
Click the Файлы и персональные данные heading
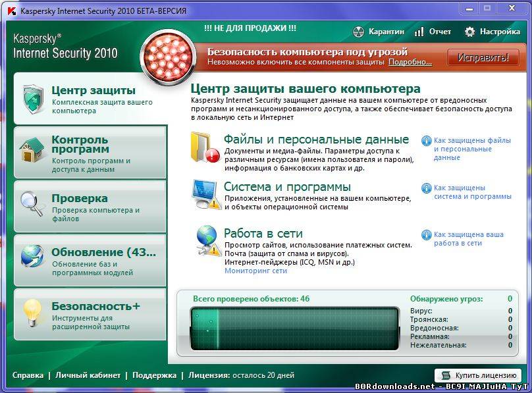click(316, 140)
